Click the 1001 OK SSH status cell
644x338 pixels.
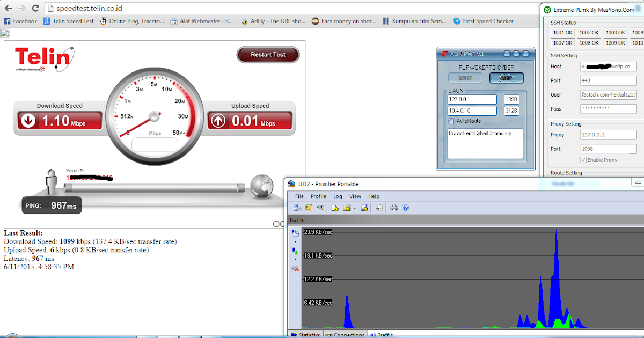click(x=563, y=33)
